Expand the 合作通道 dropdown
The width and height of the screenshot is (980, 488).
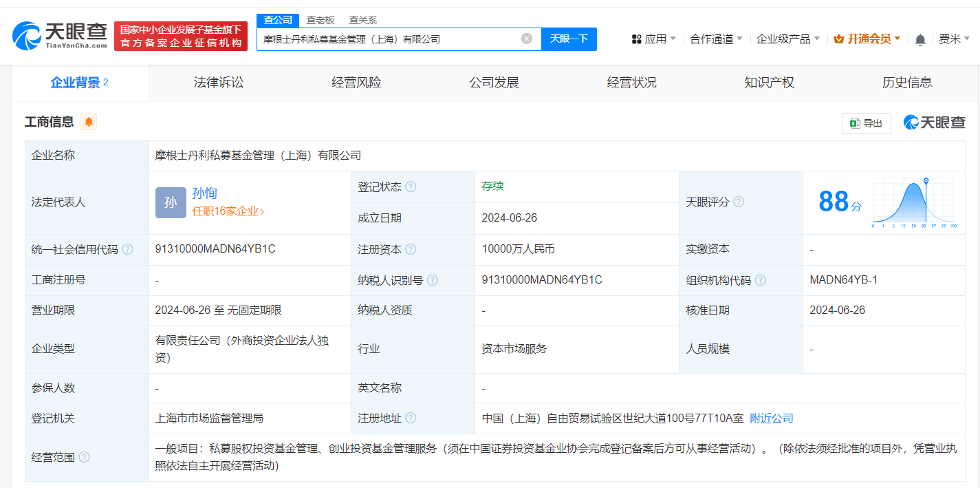point(716,39)
